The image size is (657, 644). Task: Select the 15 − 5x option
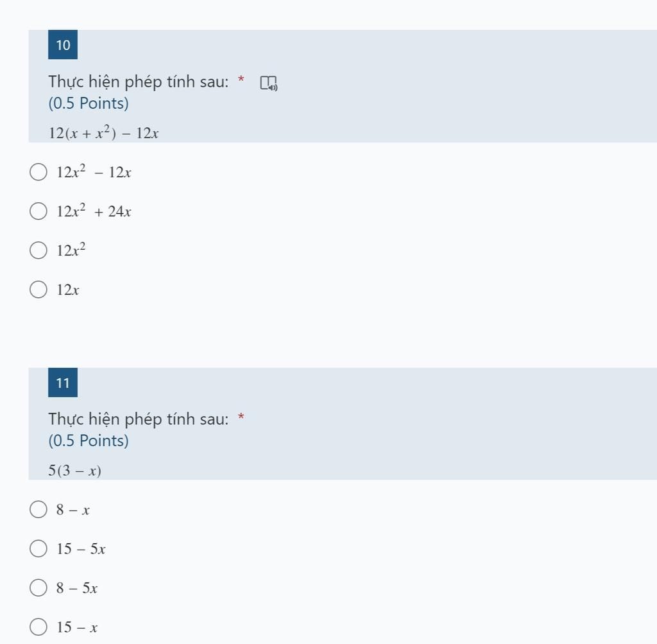[38, 549]
